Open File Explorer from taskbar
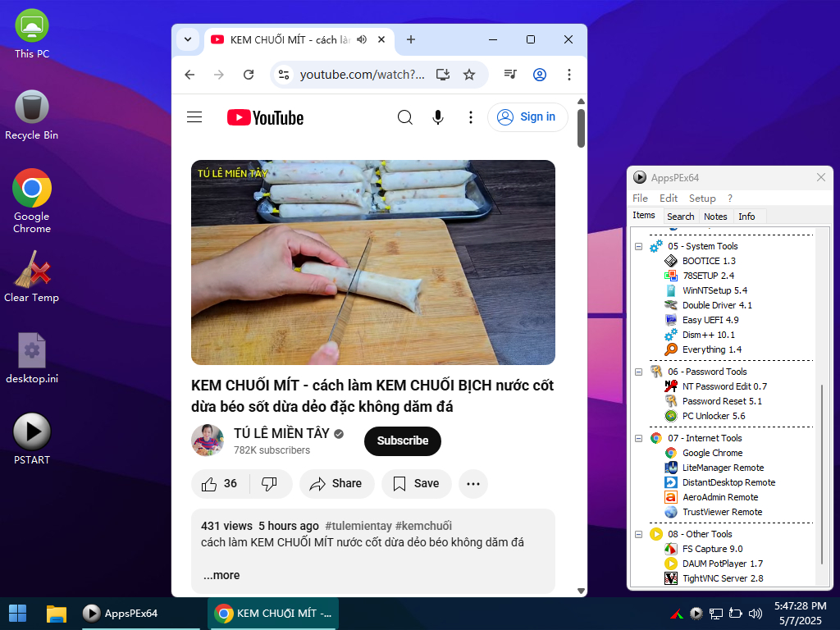This screenshot has height=630, width=840. coord(57,614)
